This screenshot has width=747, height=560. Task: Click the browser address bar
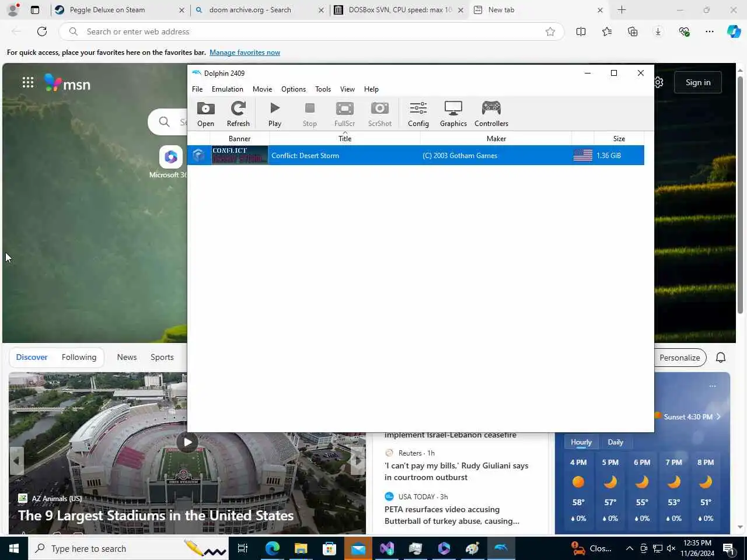click(x=312, y=32)
